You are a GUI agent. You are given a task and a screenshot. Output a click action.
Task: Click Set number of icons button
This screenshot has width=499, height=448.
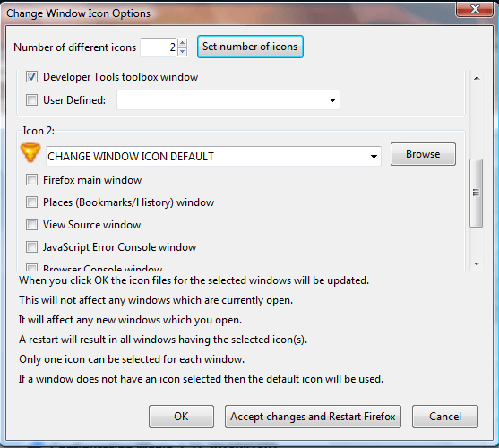tap(250, 47)
